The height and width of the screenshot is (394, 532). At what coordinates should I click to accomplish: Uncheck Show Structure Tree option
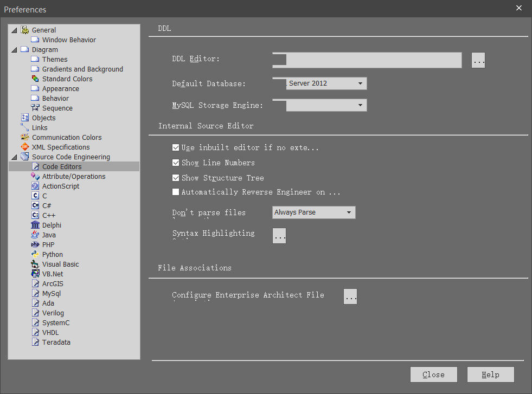click(176, 178)
